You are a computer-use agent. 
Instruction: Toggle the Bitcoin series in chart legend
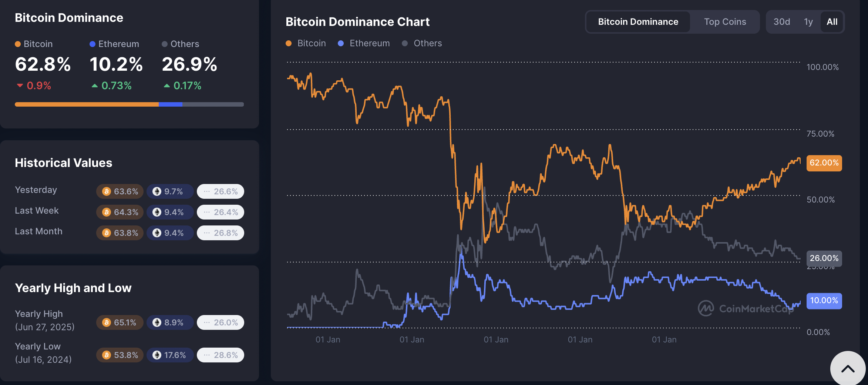pos(306,43)
